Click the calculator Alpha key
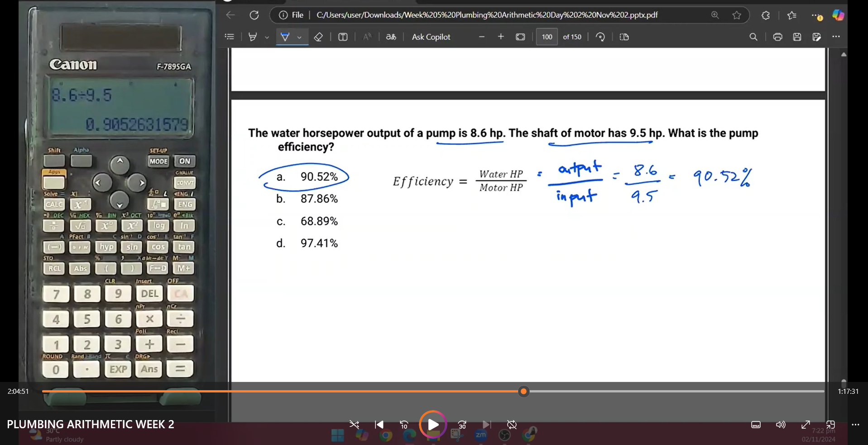 click(x=82, y=160)
